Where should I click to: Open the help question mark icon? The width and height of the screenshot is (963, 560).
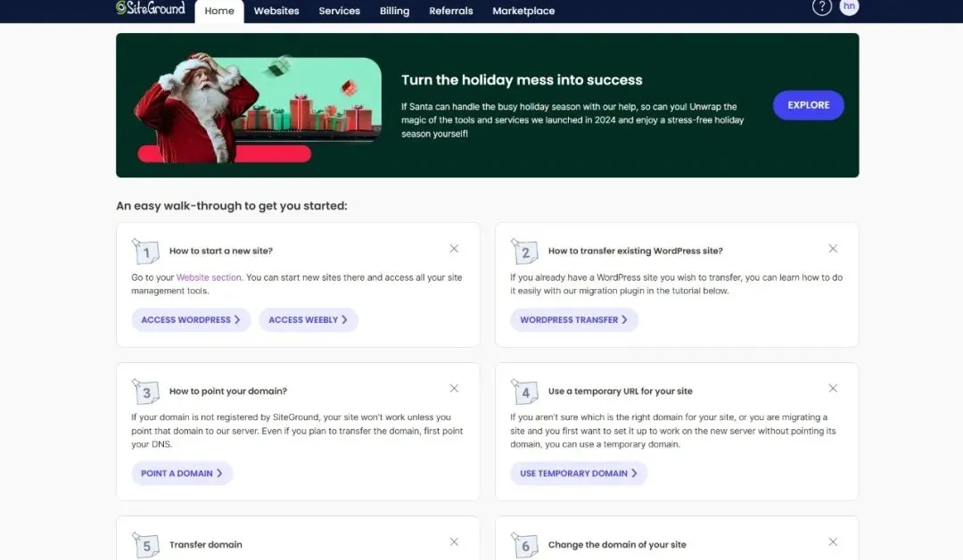(x=822, y=7)
